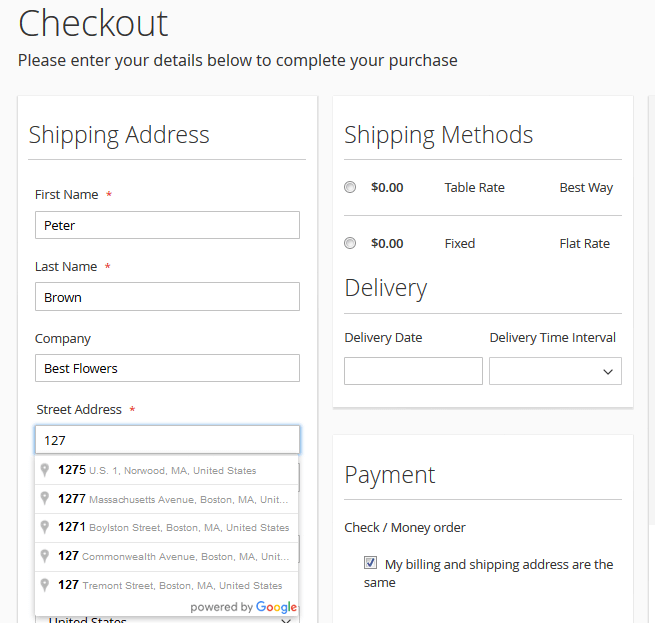Screen dimensions: 655x623
Task: Click the Street Address field containing 127
Action: (x=167, y=440)
